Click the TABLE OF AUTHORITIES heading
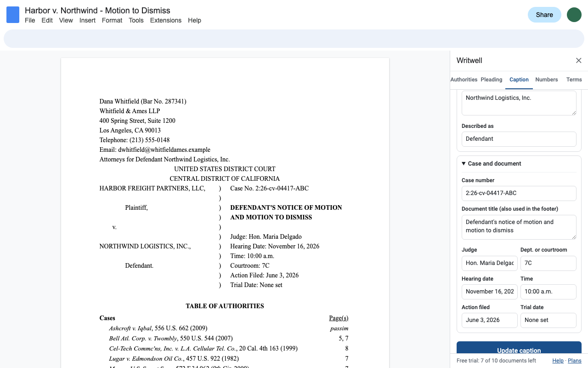 click(225, 306)
